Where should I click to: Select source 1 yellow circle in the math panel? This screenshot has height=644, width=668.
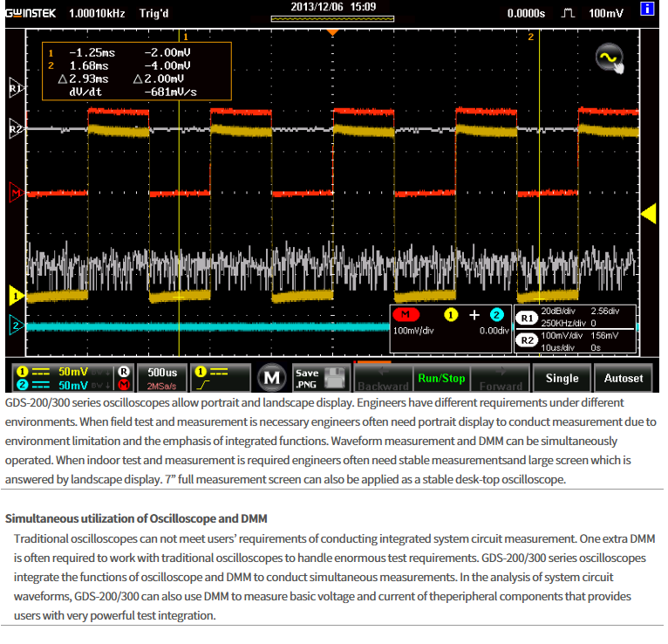[x=451, y=315]
